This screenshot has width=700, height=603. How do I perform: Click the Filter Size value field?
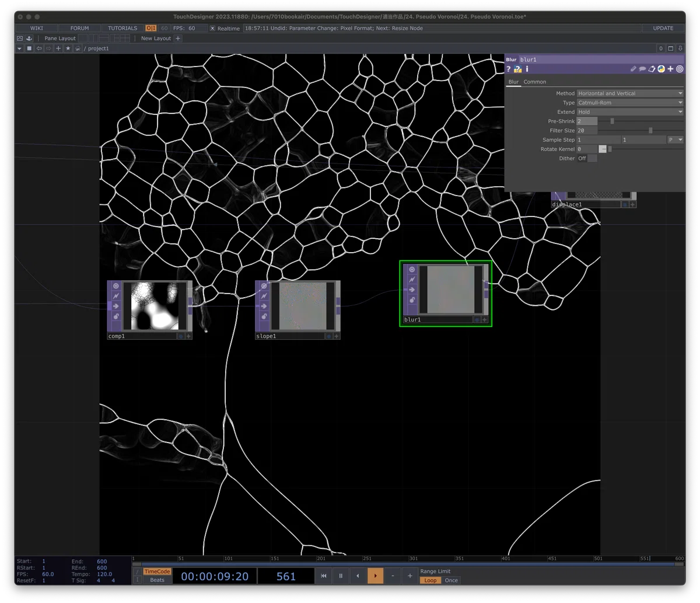click(587, 131)
